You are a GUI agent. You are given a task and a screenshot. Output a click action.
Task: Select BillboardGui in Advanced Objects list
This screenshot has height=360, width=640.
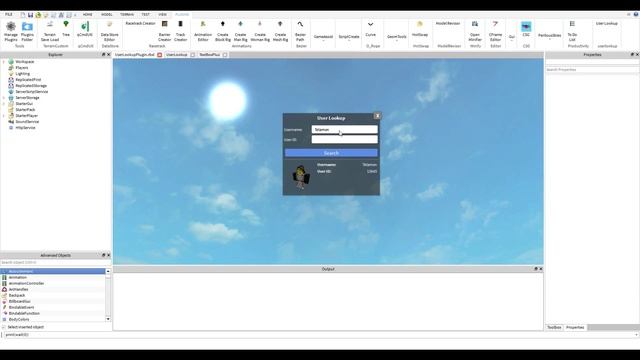pos(20,301)
